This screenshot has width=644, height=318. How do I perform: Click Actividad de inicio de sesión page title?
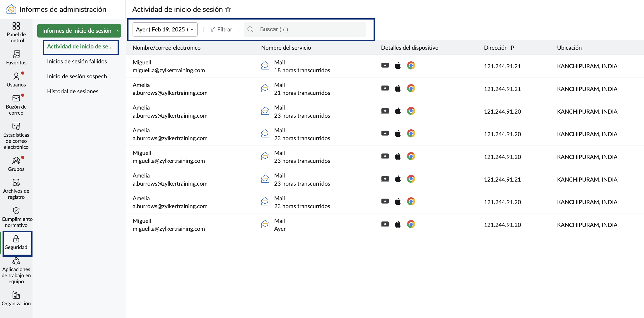(178, 9)
